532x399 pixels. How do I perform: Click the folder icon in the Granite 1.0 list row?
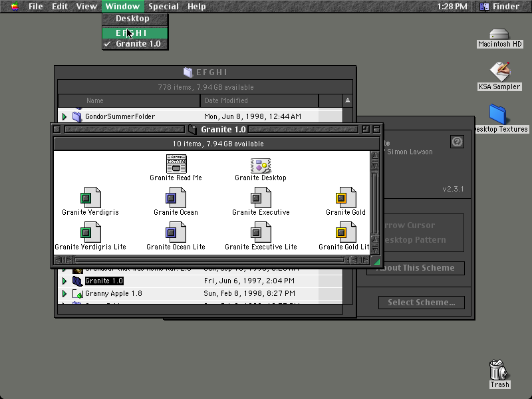[x=78, y=281]
